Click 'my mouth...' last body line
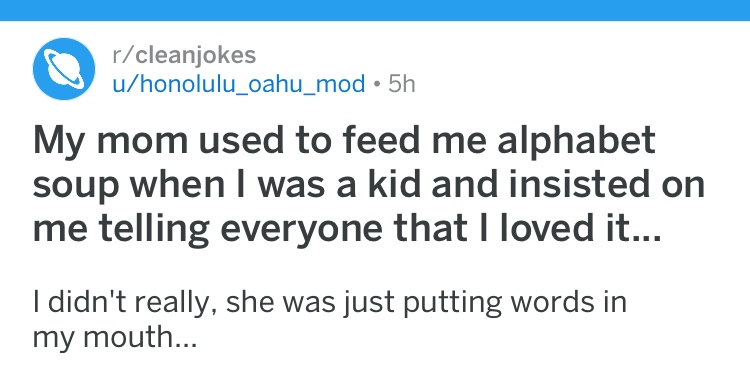The image size is (750, 375). coord(115,338)
